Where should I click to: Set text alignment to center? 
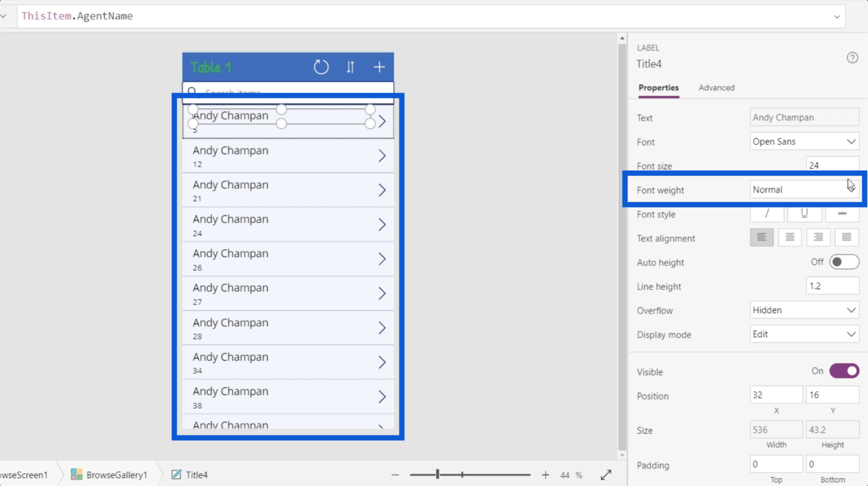[790, 238]
